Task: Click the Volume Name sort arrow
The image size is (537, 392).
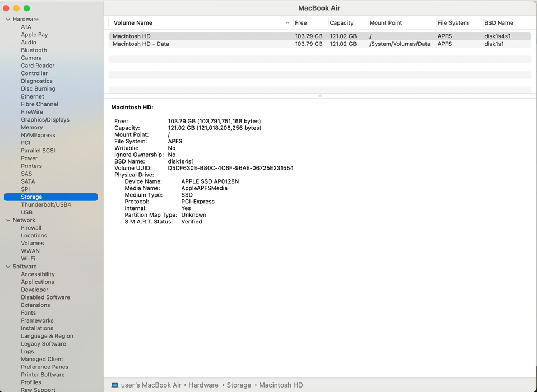Action: point(288,23)
